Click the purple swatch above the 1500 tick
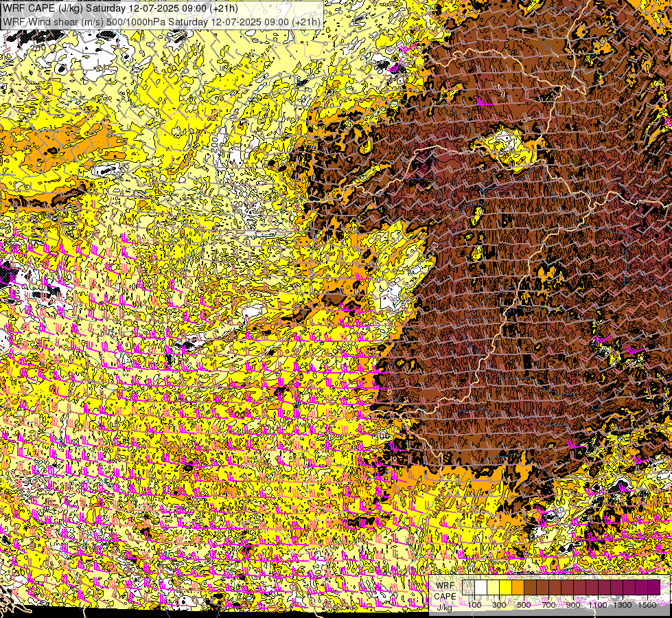The height and width of the screenshot is (618, 672). 654,587
